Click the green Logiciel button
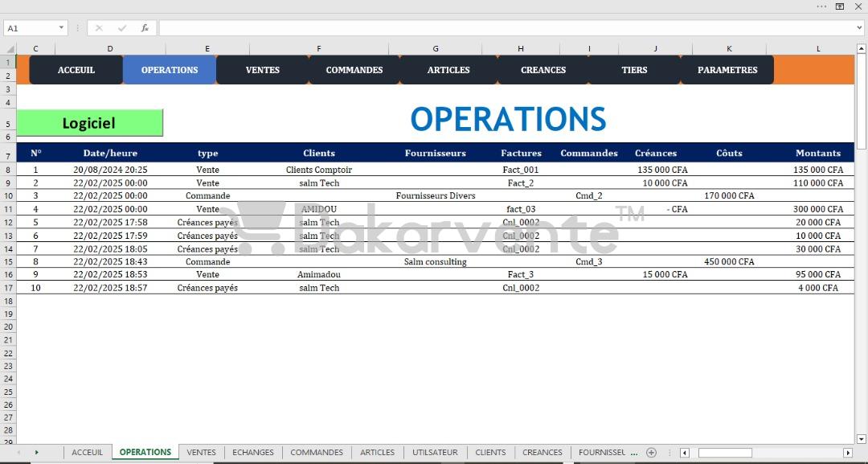The width and height of the screenshot is (868, 464). 90,122
